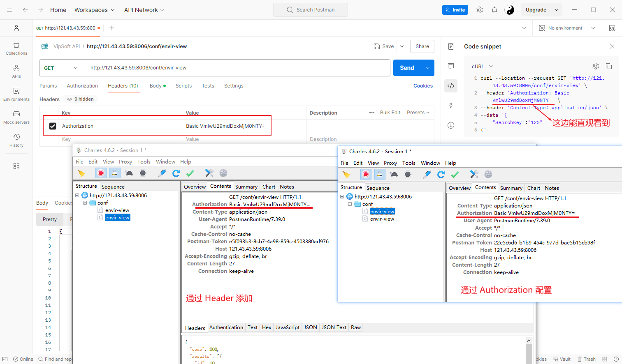The height and width of the screenshot is (364, 622).
Task: Open the Proxy menu in front Charles window
Action: 390,163
